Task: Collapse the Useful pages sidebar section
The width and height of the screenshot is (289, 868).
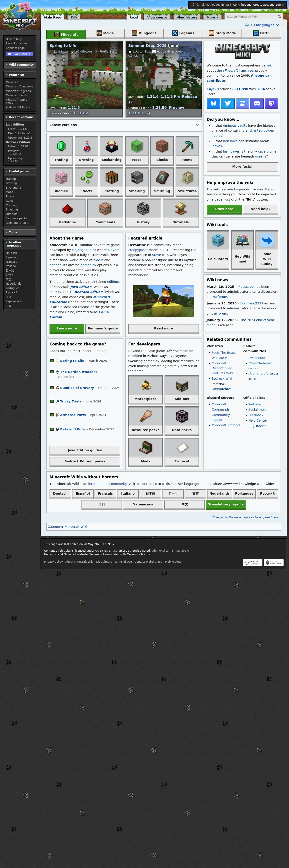Action: (x=20, y=171)
